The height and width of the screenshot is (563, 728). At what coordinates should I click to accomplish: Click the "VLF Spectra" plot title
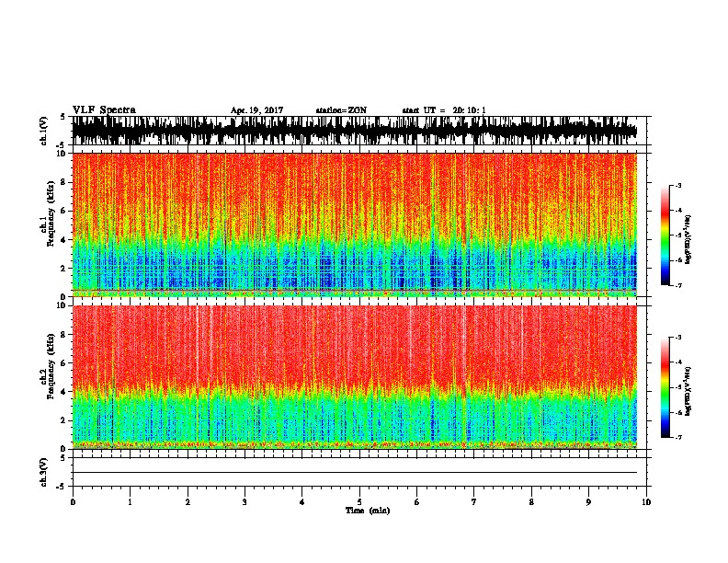point(104,110)
